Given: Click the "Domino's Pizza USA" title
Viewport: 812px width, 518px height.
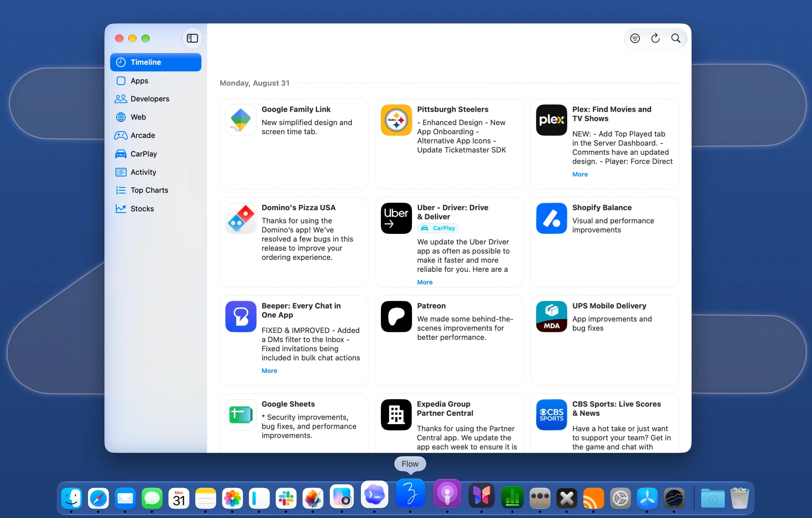Looking at the screenshot, I should 298,208.
